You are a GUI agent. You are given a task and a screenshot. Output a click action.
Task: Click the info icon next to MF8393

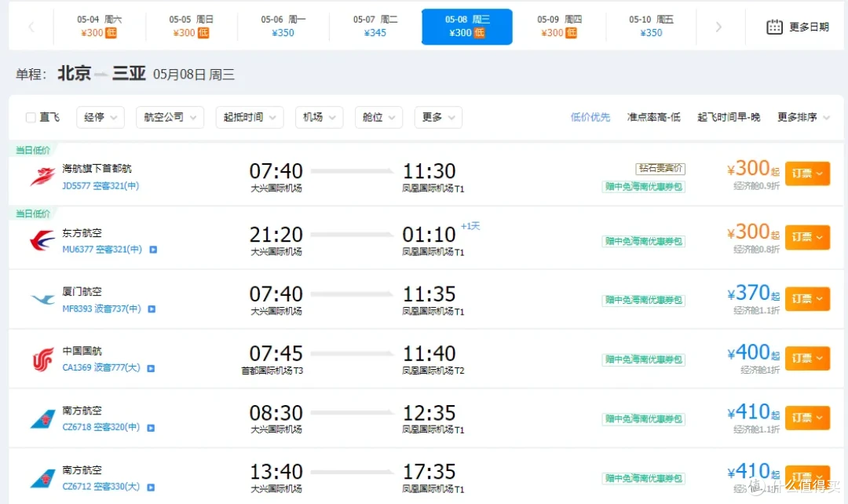point(152,309)
